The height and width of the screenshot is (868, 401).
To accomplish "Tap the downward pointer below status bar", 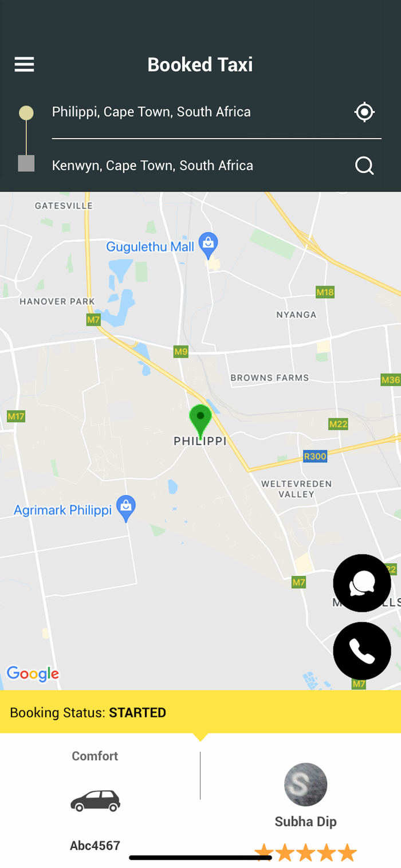I will [200, 737].
